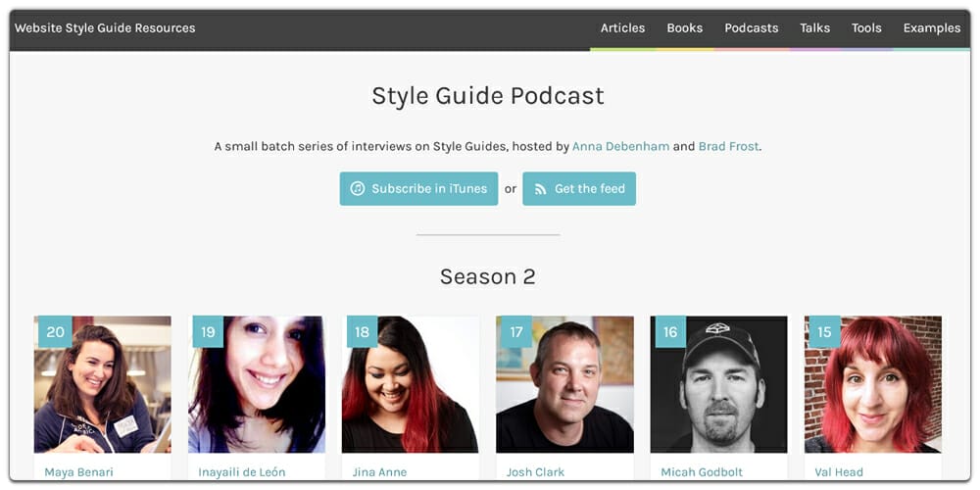Open Jina Anne episode photo
Screen dimensions: 980x490
411,384
